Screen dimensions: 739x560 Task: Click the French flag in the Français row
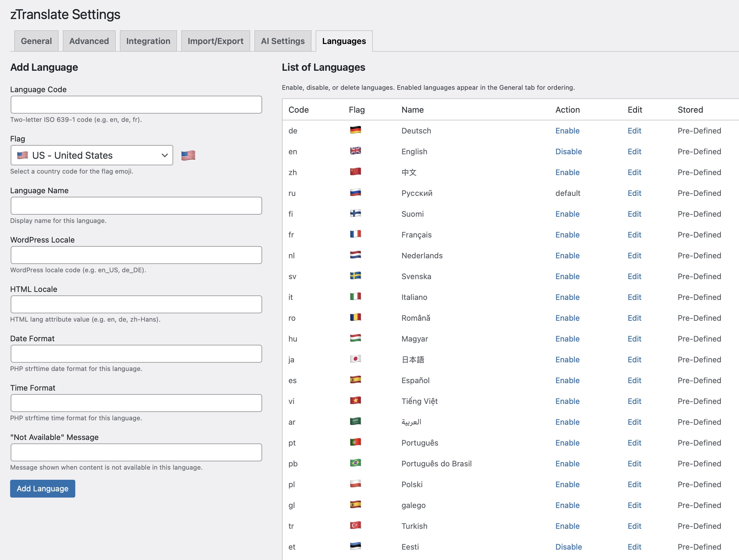[x=355, y=234]
